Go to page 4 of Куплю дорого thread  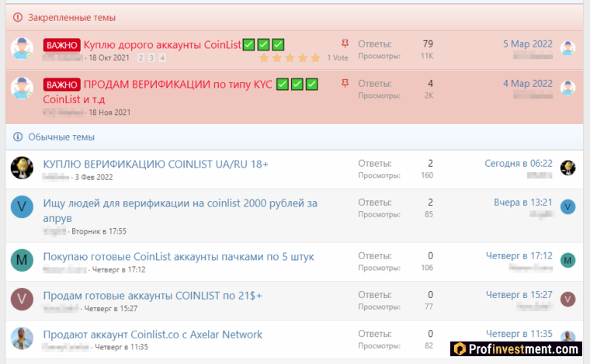pyautogui.click(x=161, y=58)
